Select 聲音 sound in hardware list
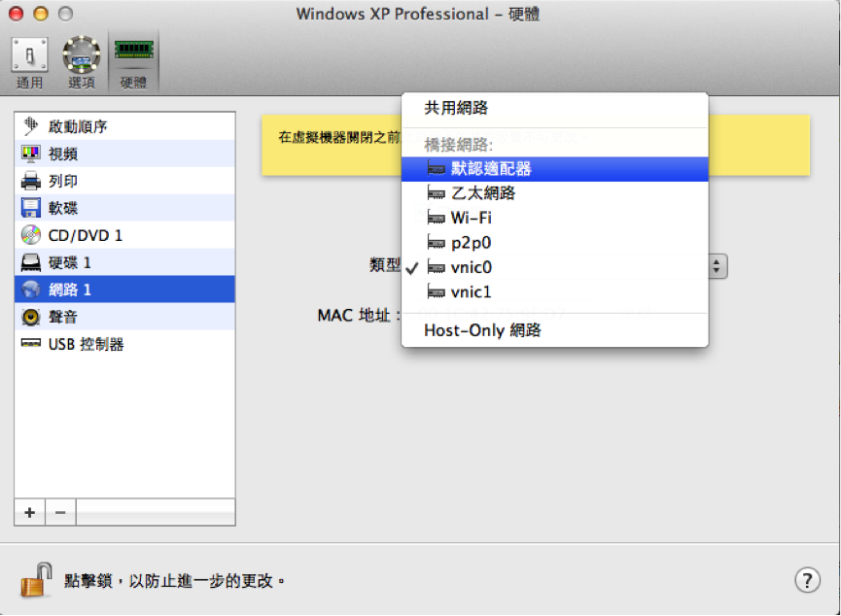The width and height of the screenshot is (841, 616). 124,317
